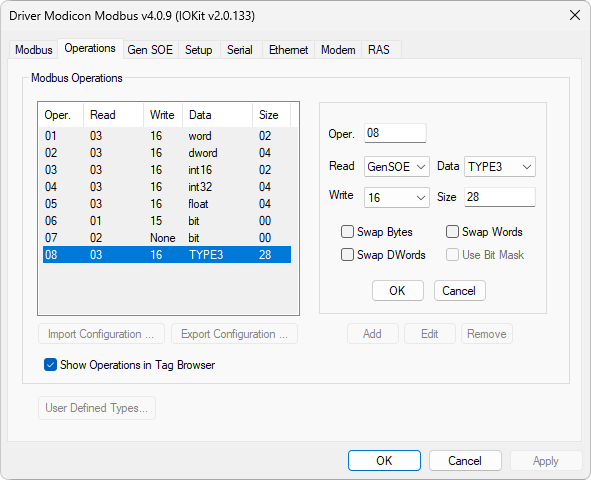Open the Read function dropdown showing GenSOE

(x=397, y=167)
